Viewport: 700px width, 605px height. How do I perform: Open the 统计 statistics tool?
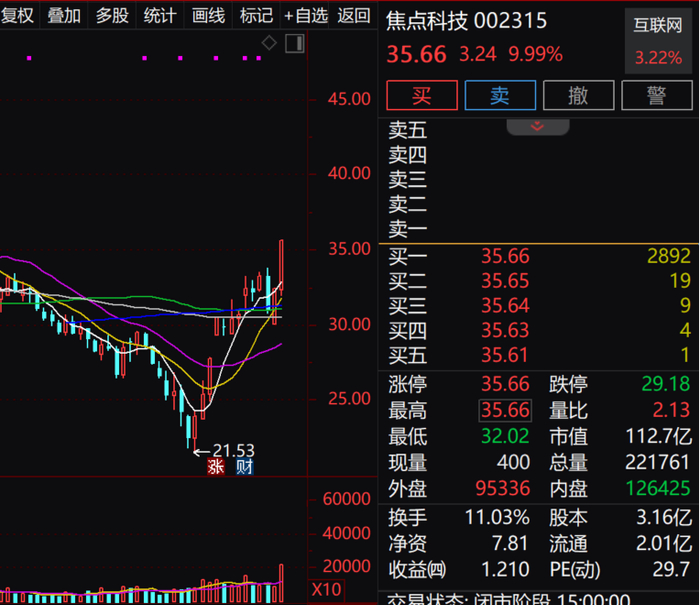pos(160,16)
